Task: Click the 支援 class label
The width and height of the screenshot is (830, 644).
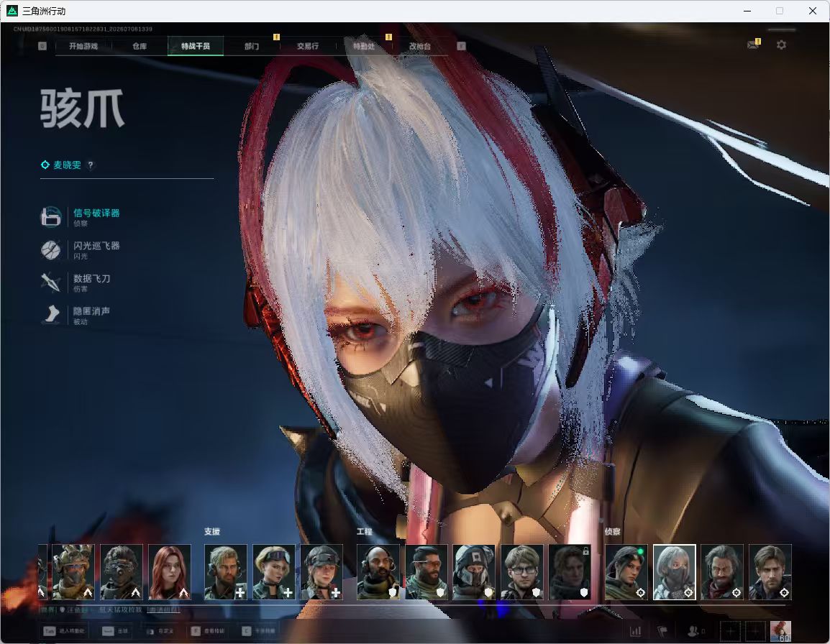Action: [211, 531]
